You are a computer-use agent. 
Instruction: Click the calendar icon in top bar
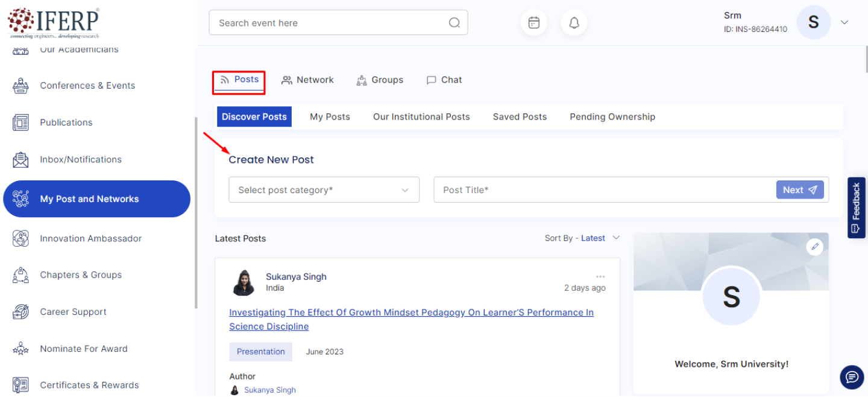pyautogui.click(x=533, y=23)
